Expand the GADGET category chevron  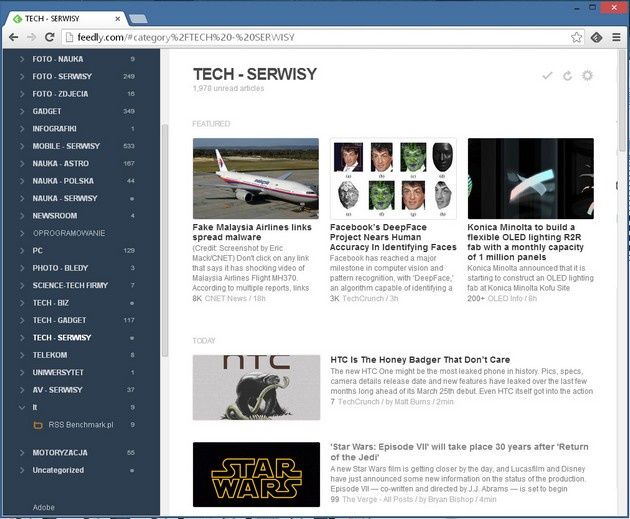pos(22,111)
